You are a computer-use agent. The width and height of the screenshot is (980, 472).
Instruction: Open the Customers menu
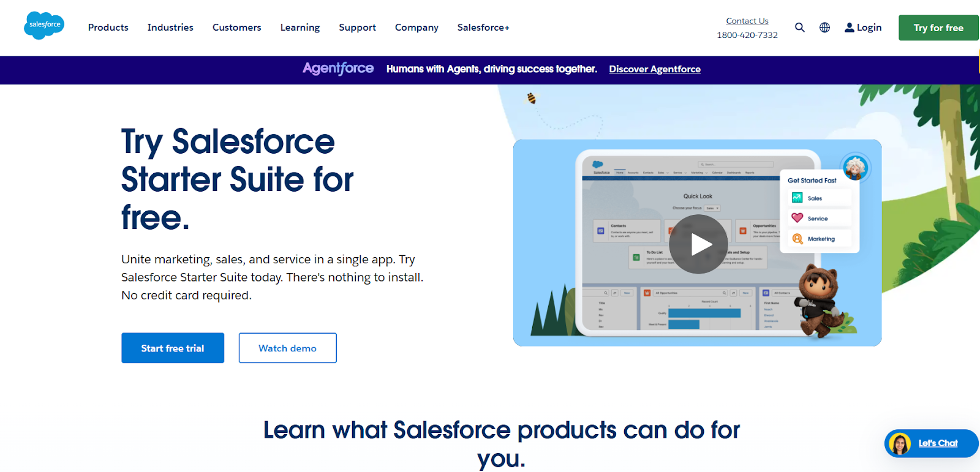tap(237, 28)
